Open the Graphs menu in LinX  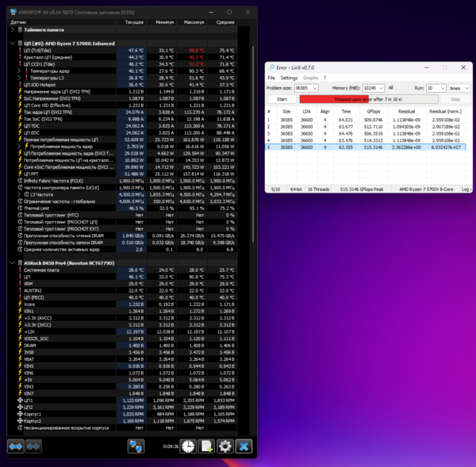pos(310,78)
